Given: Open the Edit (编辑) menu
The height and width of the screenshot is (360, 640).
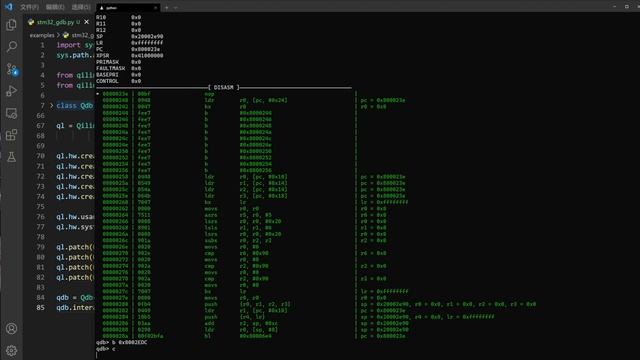Looking at the screenshot, I should pyautogui.click(x=55, y=7).
